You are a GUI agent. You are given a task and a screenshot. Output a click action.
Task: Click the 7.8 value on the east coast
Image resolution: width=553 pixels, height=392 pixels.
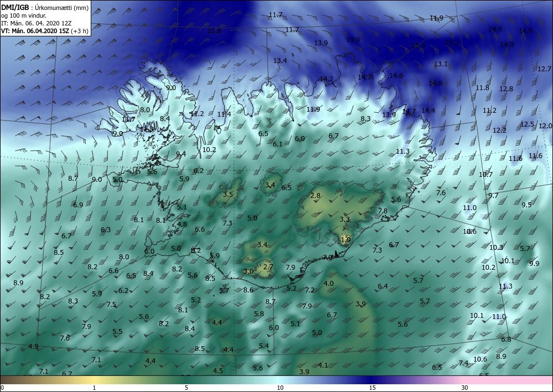coord(383,211)
